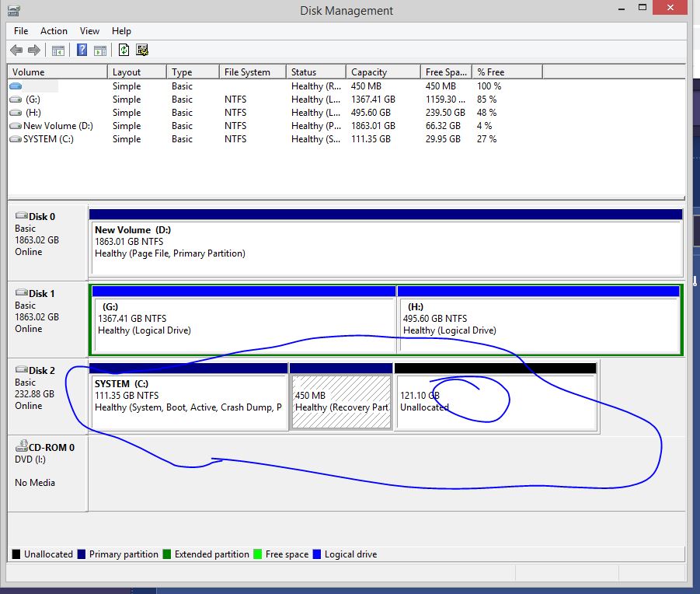Click the "232.88 GB" size under Disk 2
This screenshot has height=594, width=700.
tap(34, 394)
